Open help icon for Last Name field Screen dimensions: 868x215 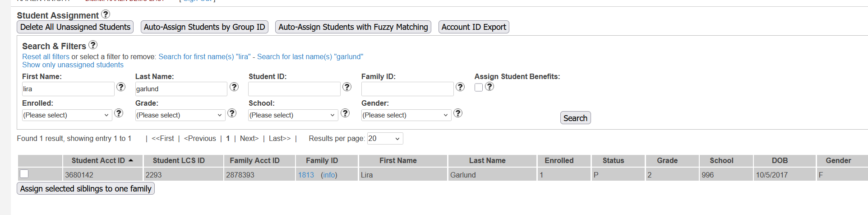pos(234,87)
